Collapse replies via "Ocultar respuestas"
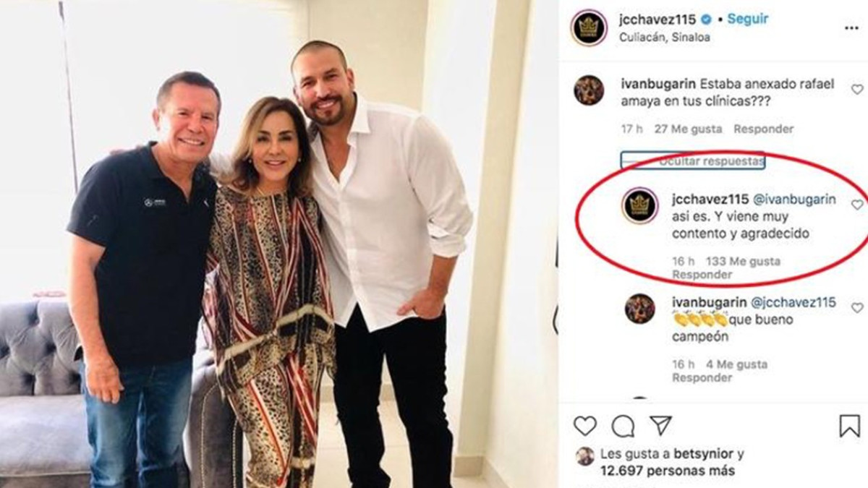This screenshot has width=868, height=488. point(711,162)
